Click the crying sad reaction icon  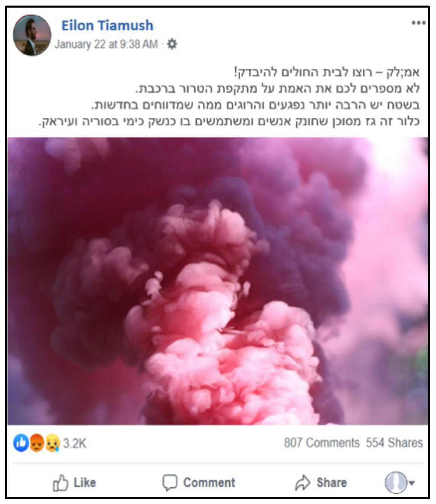point(52,443)
